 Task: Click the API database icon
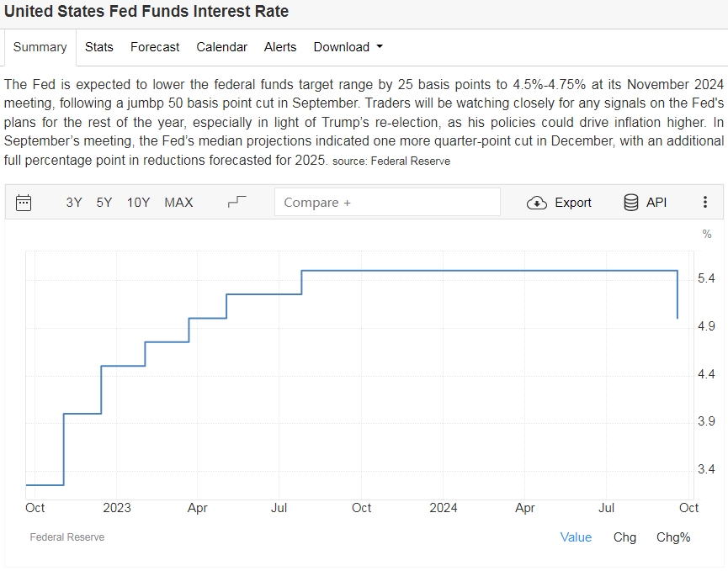[630, 202]
